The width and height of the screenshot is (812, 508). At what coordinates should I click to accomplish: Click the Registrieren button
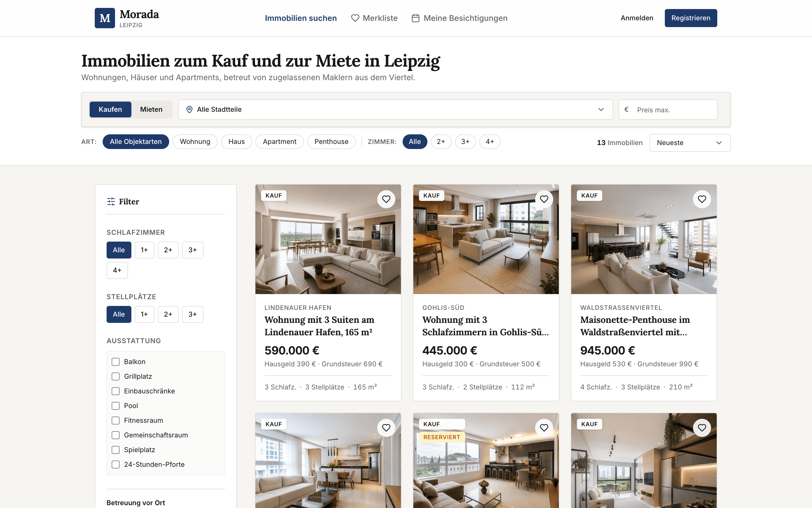click(x=691, y=18)
